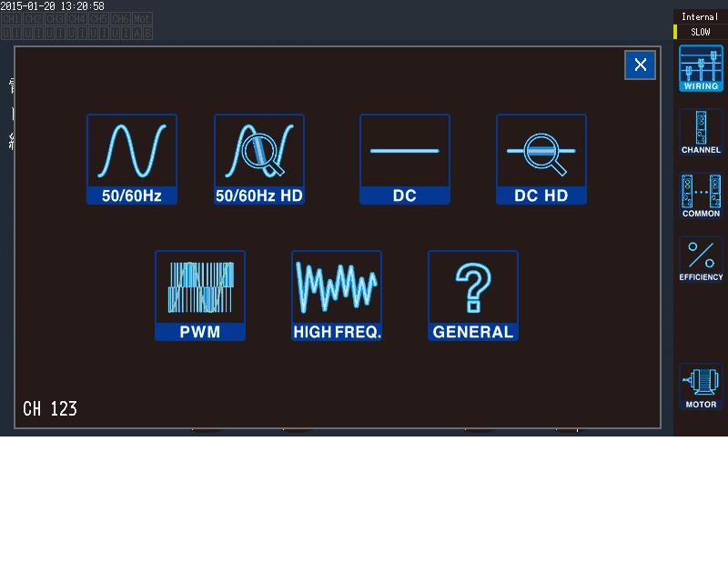Image resolution: width=728 pixels, height=582 pixels.
Task: Go to the EFFICIENCY settings tab
Action: tap(701, 260)
